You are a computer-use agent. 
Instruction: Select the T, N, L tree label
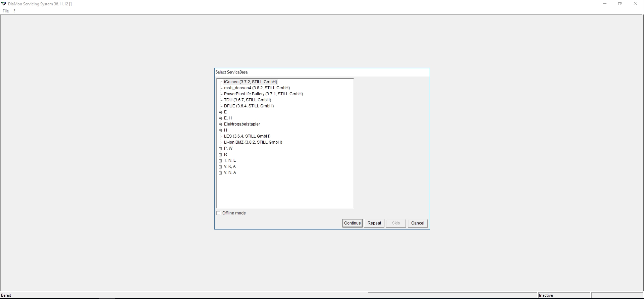tap(230, 160)
